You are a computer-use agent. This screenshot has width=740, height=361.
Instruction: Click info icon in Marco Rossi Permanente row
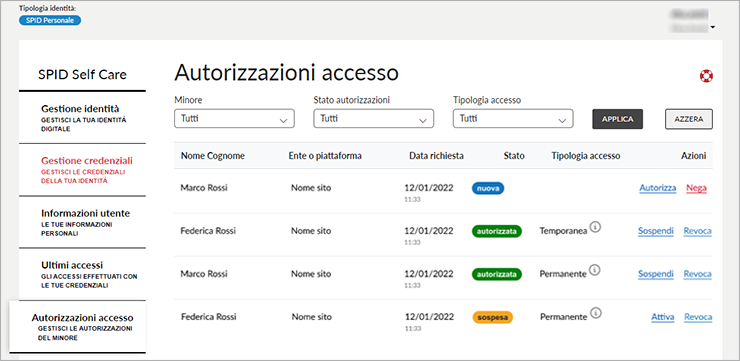[x=595, y=270]
